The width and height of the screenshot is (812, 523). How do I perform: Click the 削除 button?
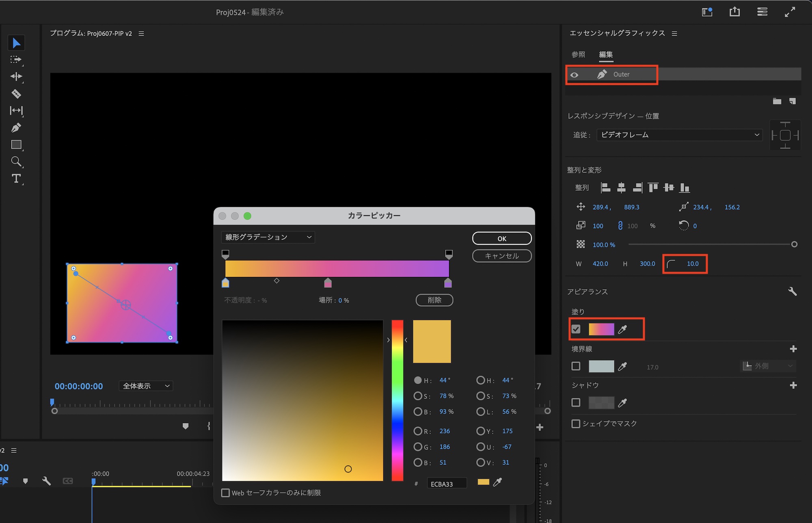pos(434,300)
